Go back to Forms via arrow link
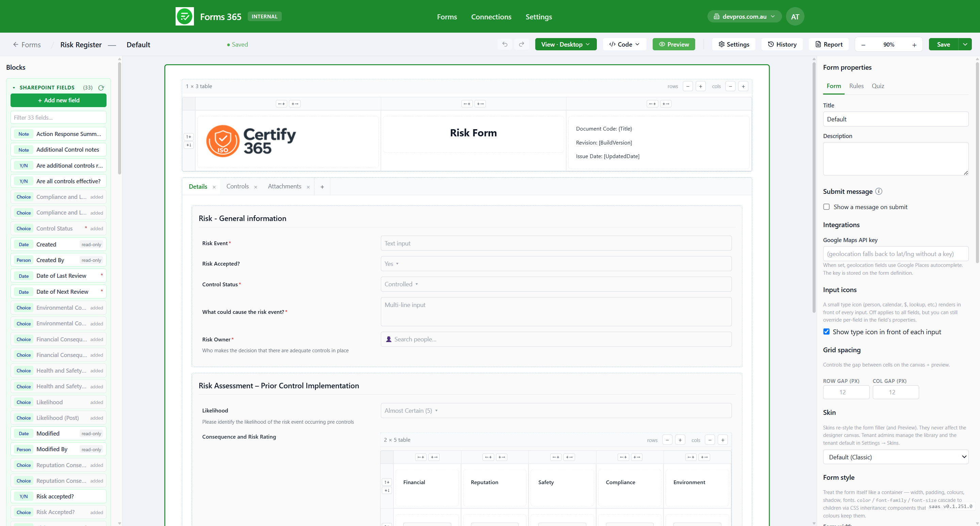980x526 pixels. point(27,45)
